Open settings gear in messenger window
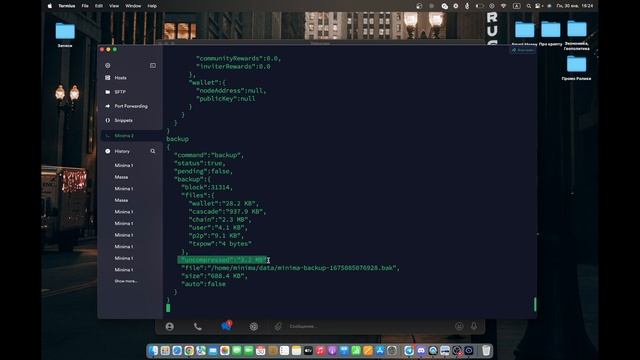640x360 pixels. pos(253,327)
